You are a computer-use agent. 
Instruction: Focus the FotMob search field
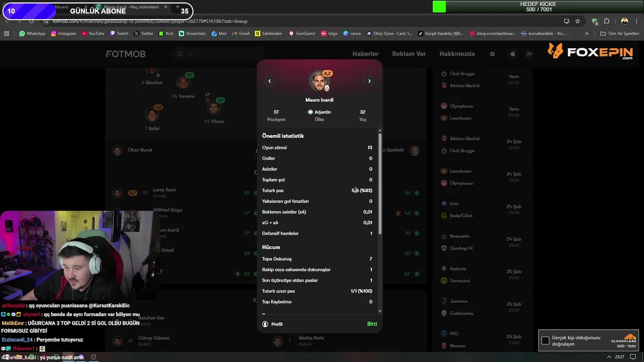pos(217,54)
